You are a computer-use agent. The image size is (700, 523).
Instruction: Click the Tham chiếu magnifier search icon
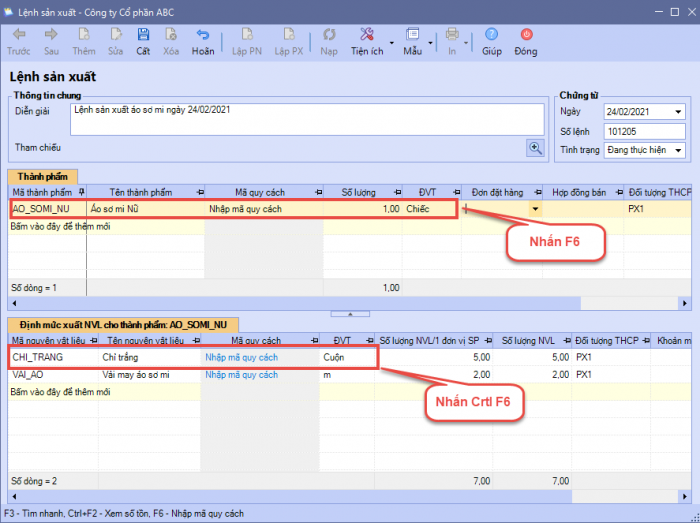tap(536, 147)
